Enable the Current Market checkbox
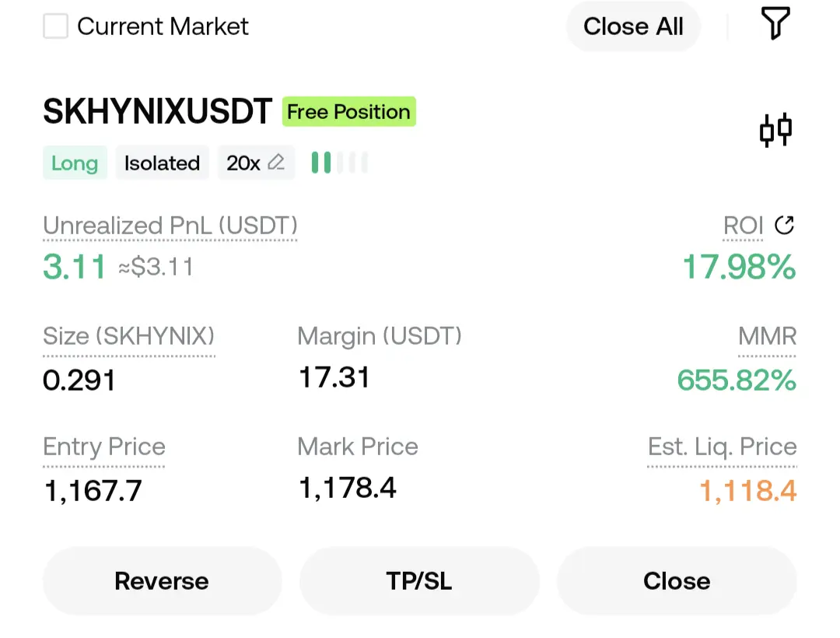This screenshot has height=638, width=840. (55, 26)
